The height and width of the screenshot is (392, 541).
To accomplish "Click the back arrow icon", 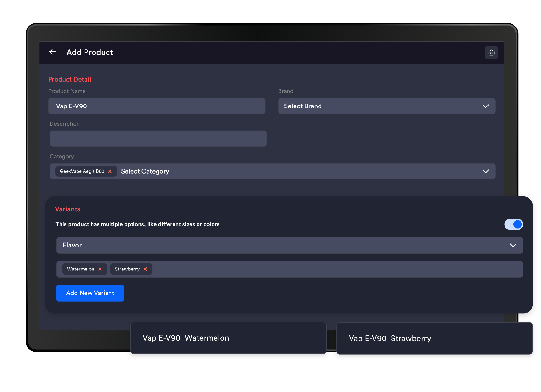I will (x=53, y=52).
